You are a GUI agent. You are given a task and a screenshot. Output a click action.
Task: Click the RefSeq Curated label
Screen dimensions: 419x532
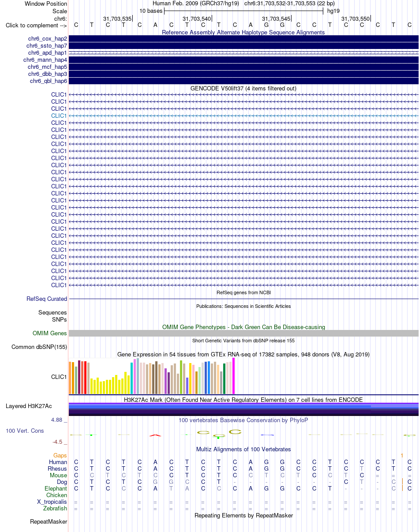47,299
